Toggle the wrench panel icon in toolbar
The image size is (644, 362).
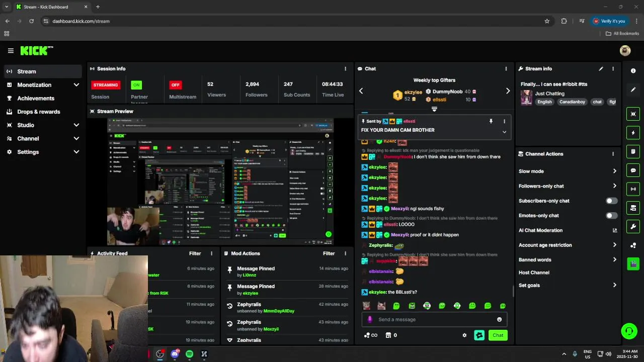[633, 226]
